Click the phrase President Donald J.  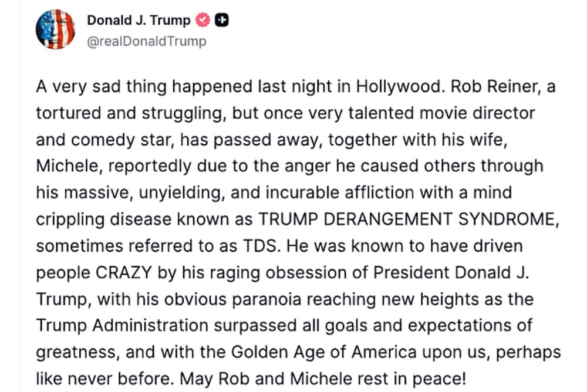[x=451, y=272]
